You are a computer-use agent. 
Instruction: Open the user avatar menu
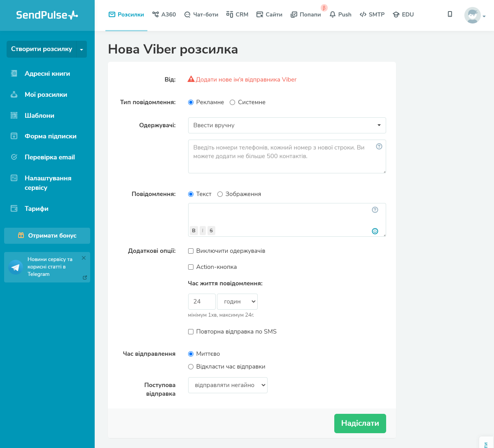point(472,15)
